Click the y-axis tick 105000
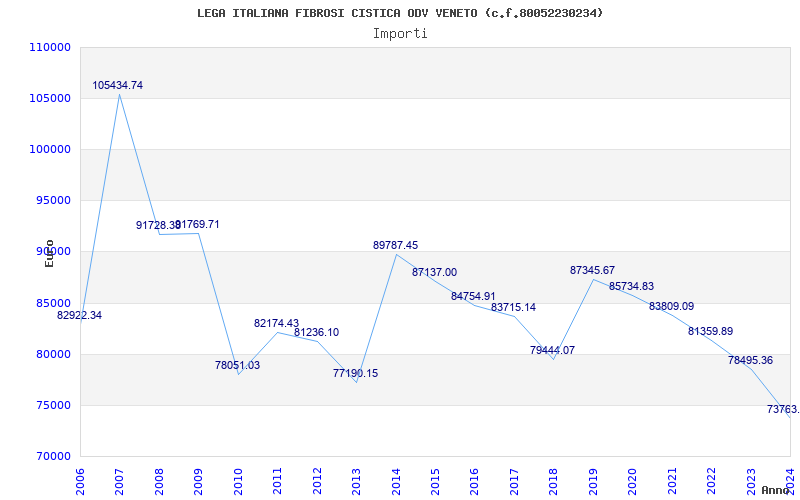The height and width of the screenshot is (500, 800). 49,98
